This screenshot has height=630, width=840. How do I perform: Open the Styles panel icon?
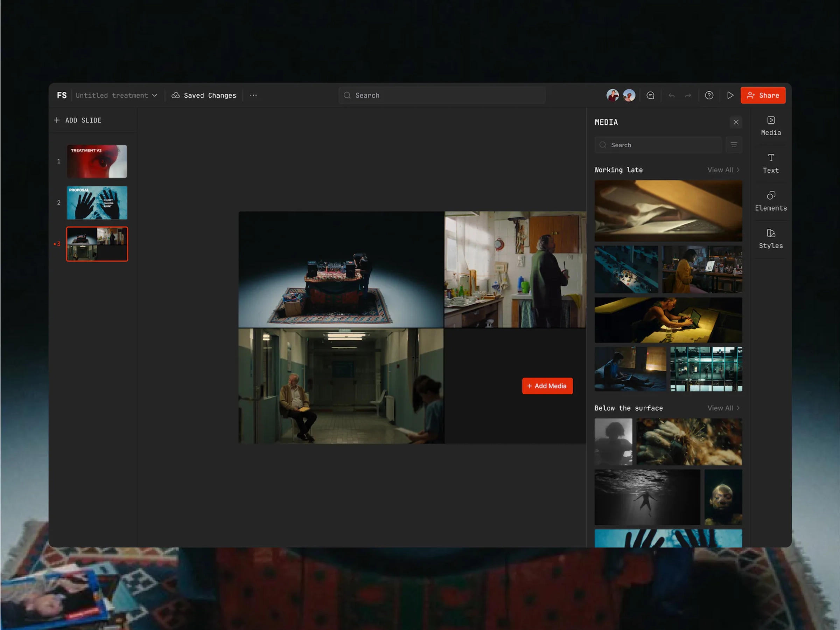coord(770,238)
